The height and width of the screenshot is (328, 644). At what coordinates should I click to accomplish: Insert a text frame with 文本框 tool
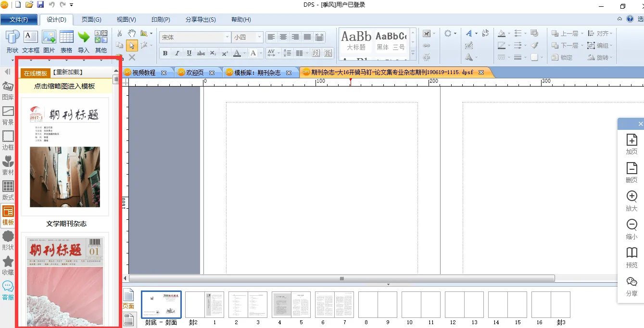point(31,41)
